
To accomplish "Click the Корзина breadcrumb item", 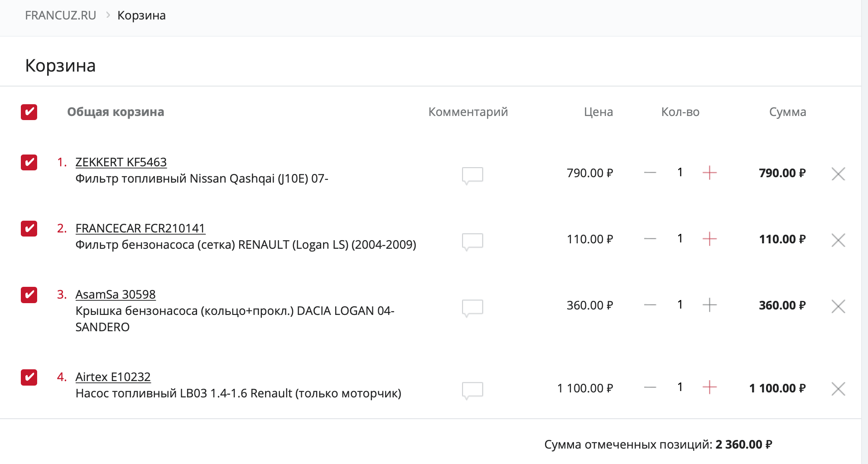I will (141, 15).
